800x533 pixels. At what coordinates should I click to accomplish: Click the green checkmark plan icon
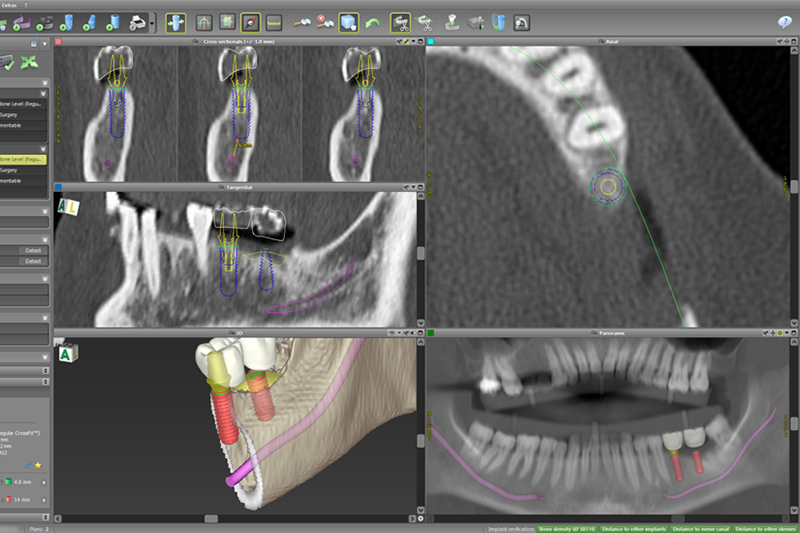tap(7, 63)
